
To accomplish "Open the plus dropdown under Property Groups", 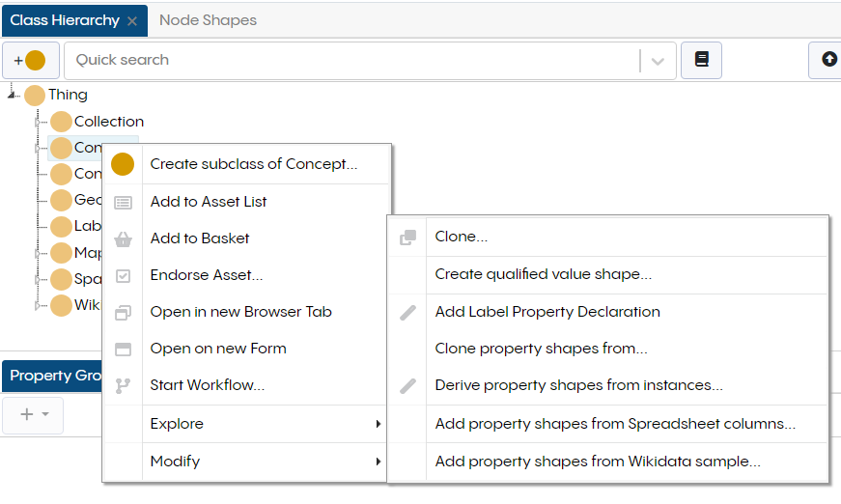I will tap(33, 414).
